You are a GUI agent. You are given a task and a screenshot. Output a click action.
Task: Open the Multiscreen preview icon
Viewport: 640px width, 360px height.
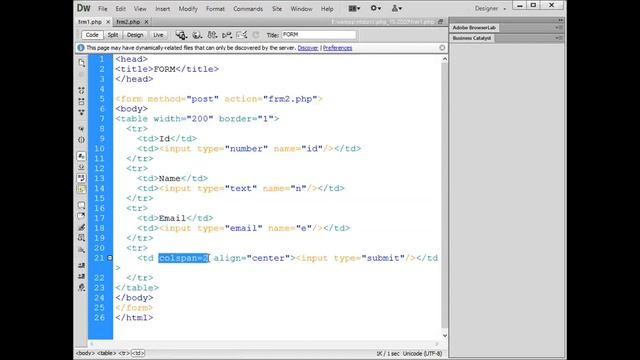181,35
